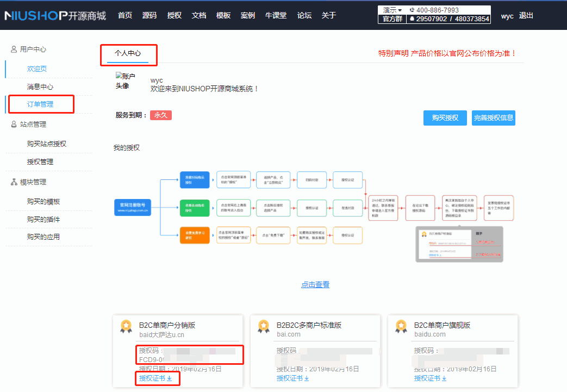Go to 牛课堂 in top navigation
The height and width of the screenshot is (392, 567).
click(x=276, y=15)
